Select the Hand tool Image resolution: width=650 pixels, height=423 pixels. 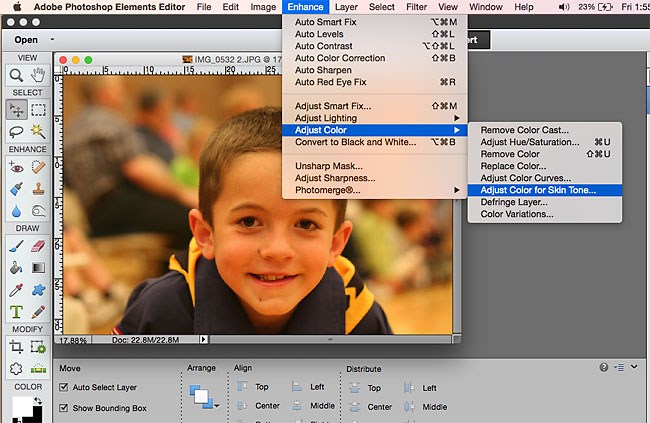click(x=38, y=75)
